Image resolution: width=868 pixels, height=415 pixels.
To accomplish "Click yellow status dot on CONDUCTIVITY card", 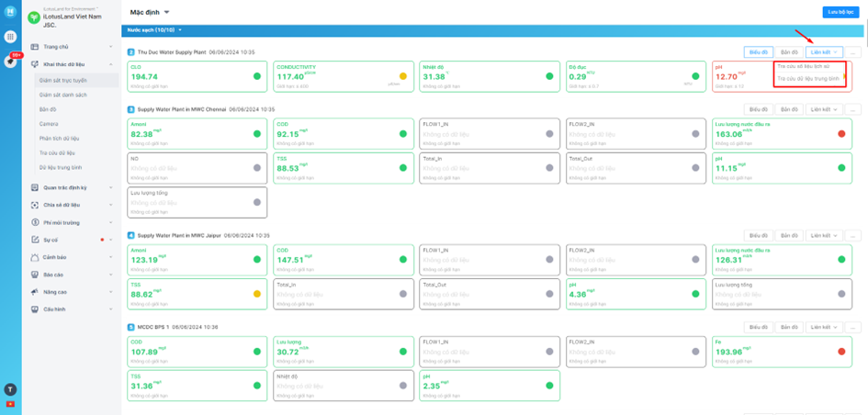I will coord(403,76).
